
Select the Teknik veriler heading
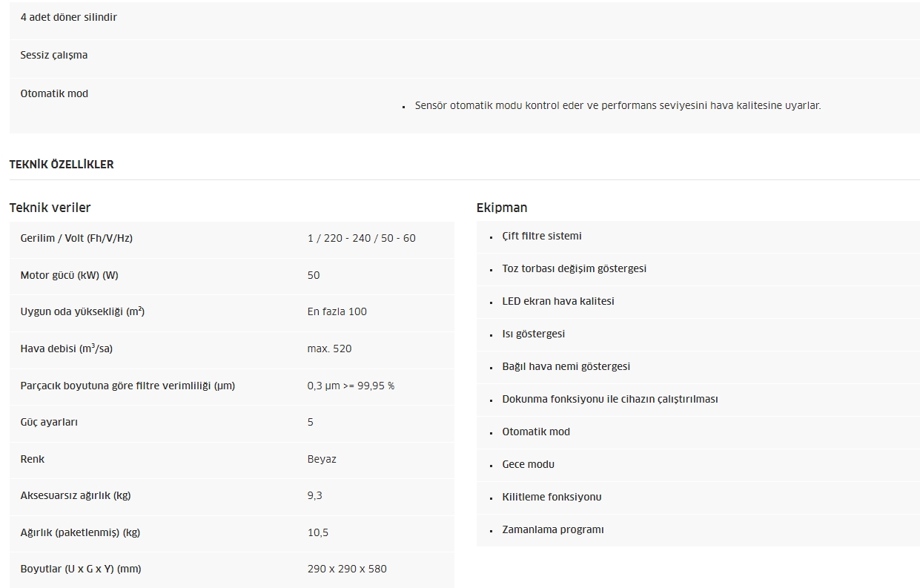tap(50, 208)
